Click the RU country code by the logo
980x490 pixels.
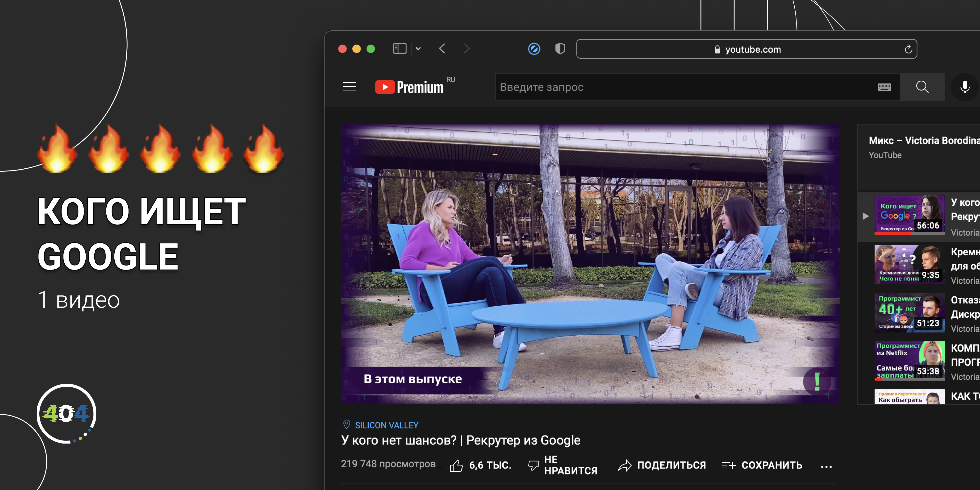coord(450,79)
